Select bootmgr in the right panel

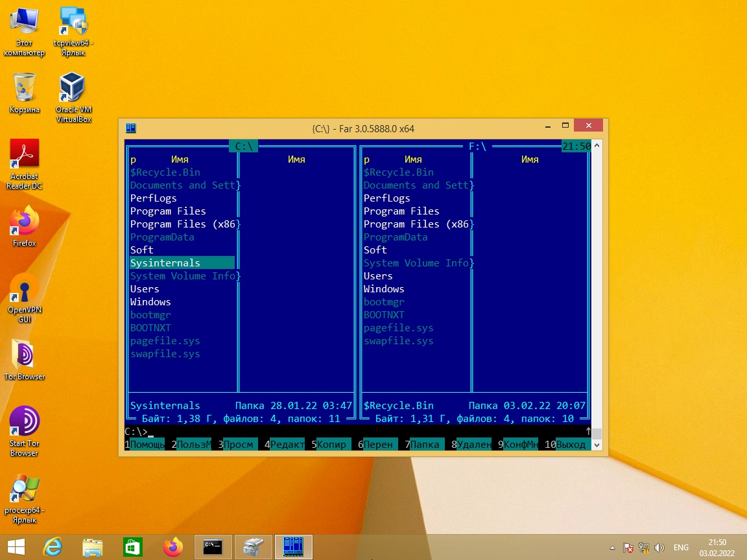point(384,302)
